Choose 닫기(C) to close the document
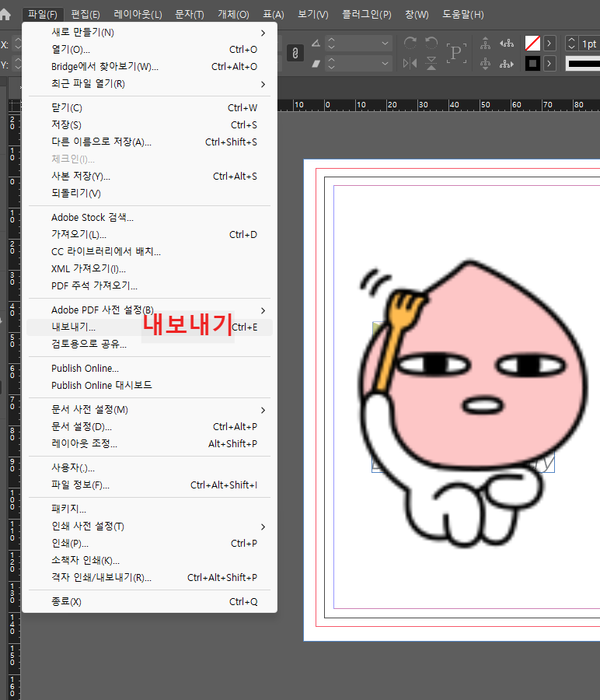 149,107
